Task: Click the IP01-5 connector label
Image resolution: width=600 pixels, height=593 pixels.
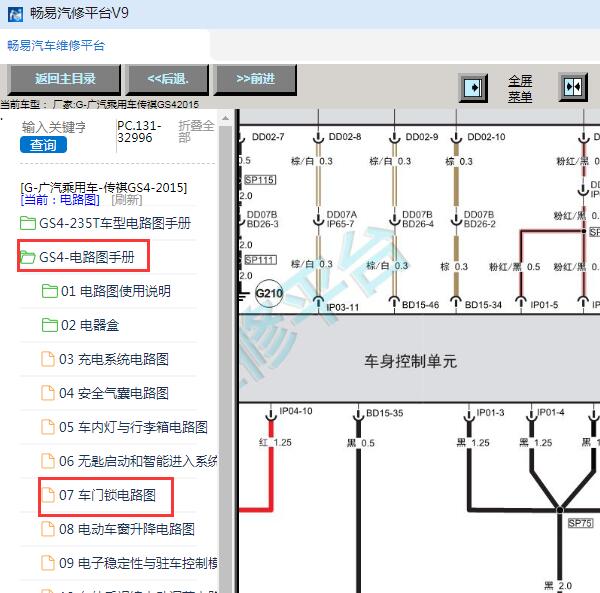Action: tap(544, 305)
